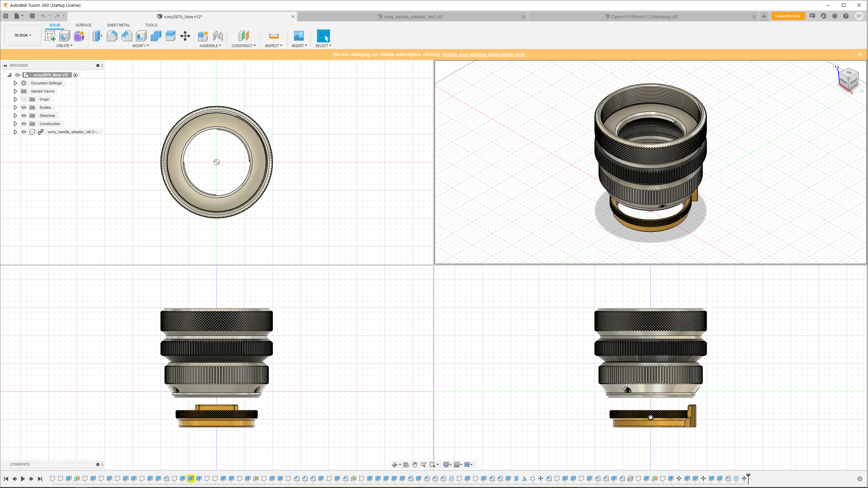
Task: Switch to the SURFACE tab
Action: 83,25
